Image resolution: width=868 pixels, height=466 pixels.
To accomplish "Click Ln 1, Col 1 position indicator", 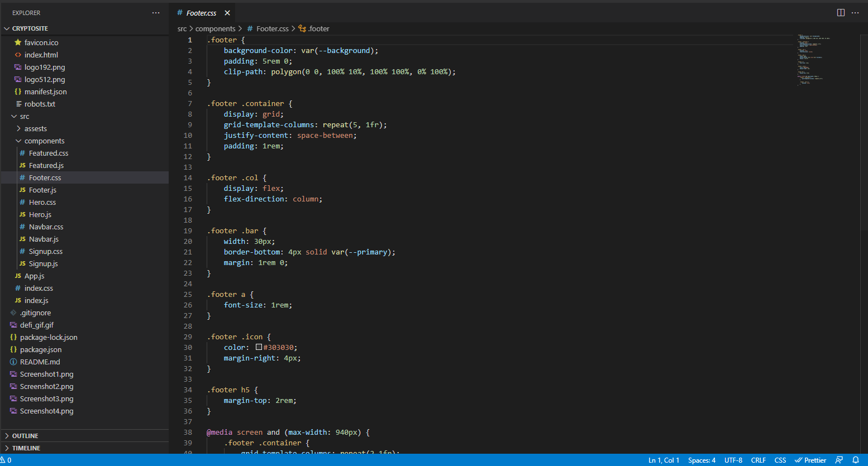I will [x=664, y=460].
